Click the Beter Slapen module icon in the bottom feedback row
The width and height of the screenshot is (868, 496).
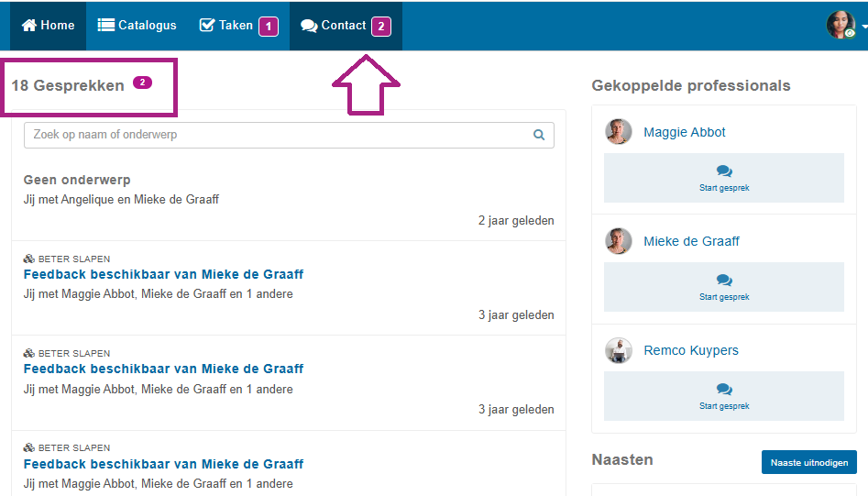28,447
